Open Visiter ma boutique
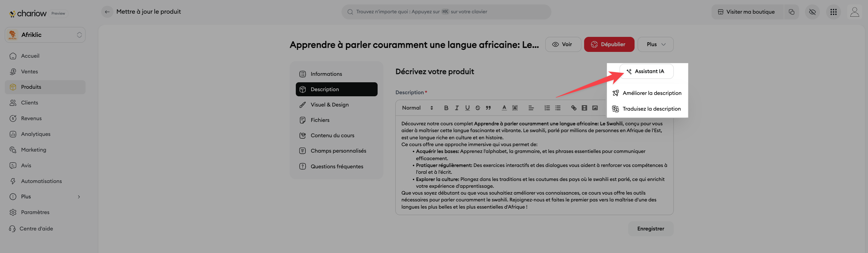The width and height of the screenshot is (868, 253). [747, 12]
